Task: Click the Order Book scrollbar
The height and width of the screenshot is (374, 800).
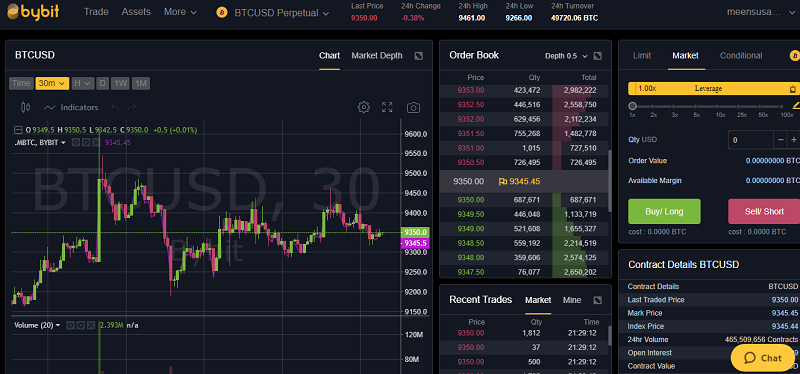Action: click(610, 181)
